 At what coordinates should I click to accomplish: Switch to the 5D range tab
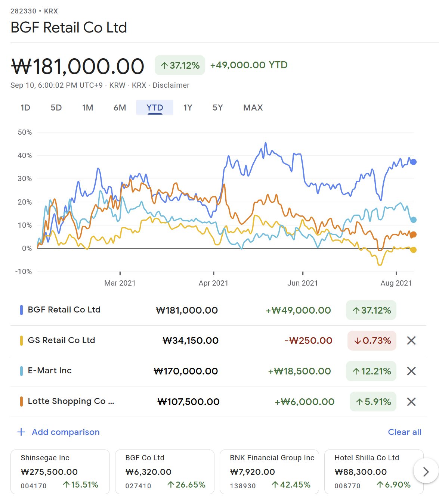tap(56, 108)
